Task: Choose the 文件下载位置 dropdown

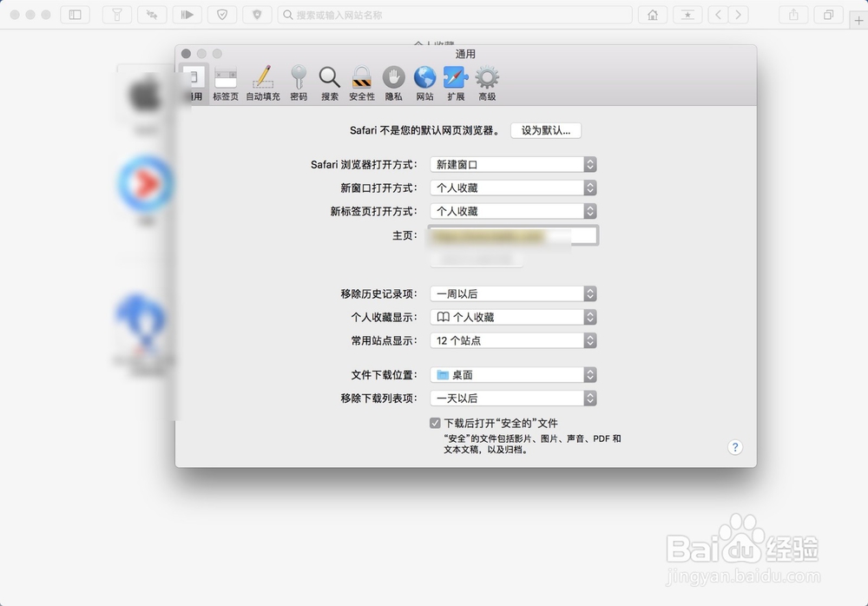Action: pos(513,375)
